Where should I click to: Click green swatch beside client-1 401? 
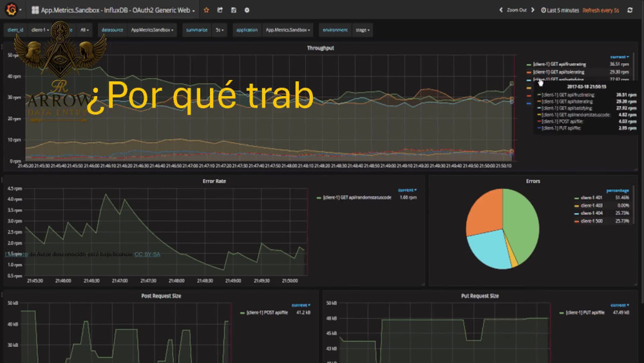click(576, 198)
